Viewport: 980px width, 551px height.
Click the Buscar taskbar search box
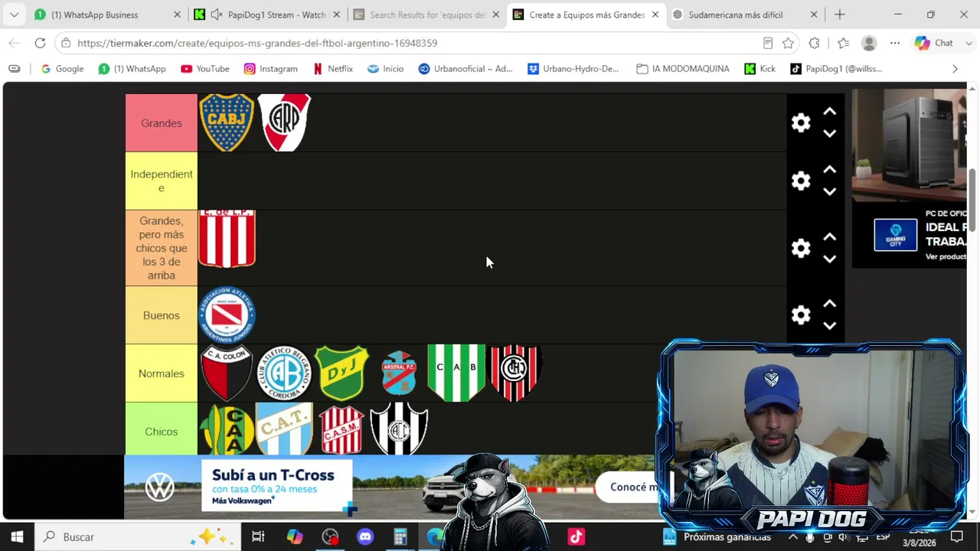[138, 536]
